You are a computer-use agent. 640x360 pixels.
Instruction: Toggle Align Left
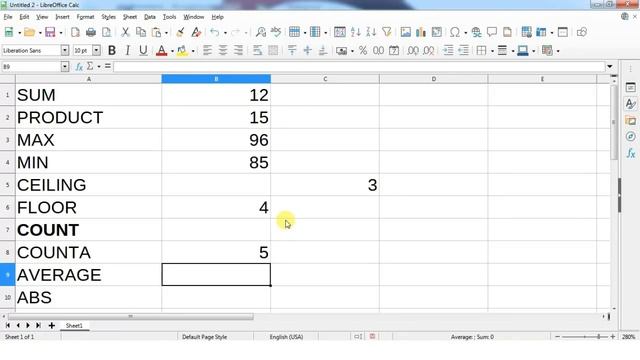(x=207, y=51)
